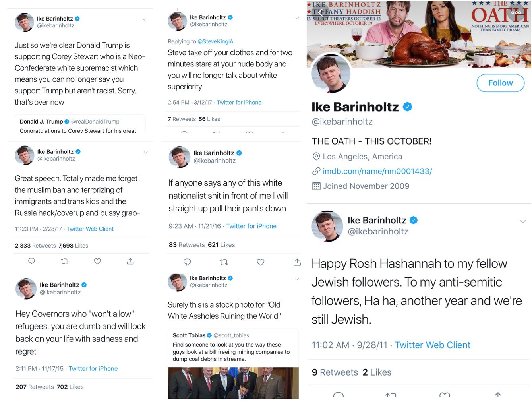This screenshot has width=532, height=401.
Task: Open dropdown on the Old White Assholes tweet
Action: 297,279
